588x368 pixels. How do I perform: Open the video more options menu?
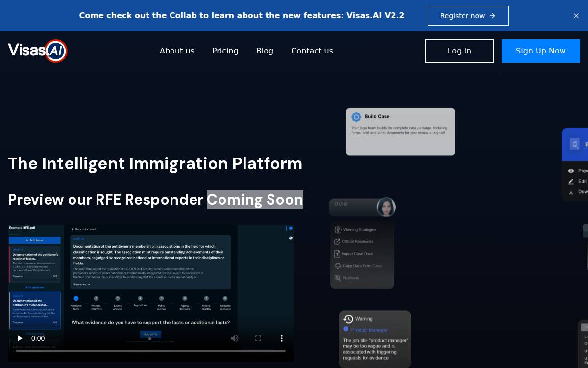(x=282, y=338)
